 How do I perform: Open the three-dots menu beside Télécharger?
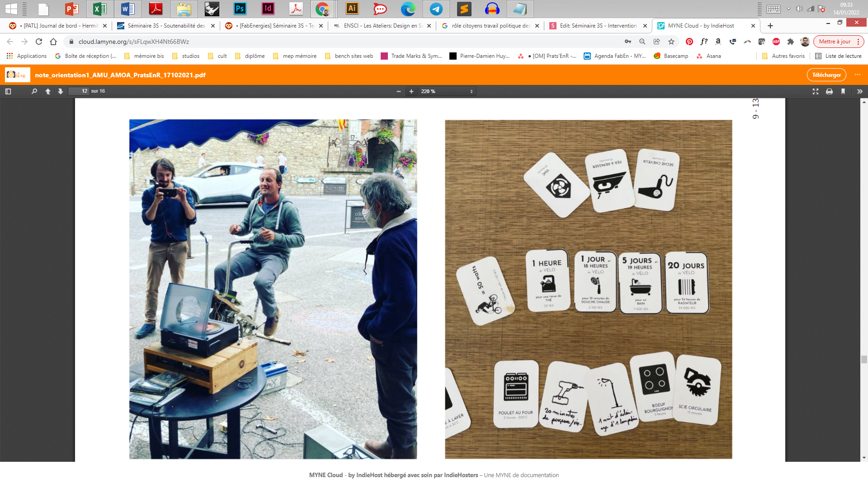[x=858, y=75]
